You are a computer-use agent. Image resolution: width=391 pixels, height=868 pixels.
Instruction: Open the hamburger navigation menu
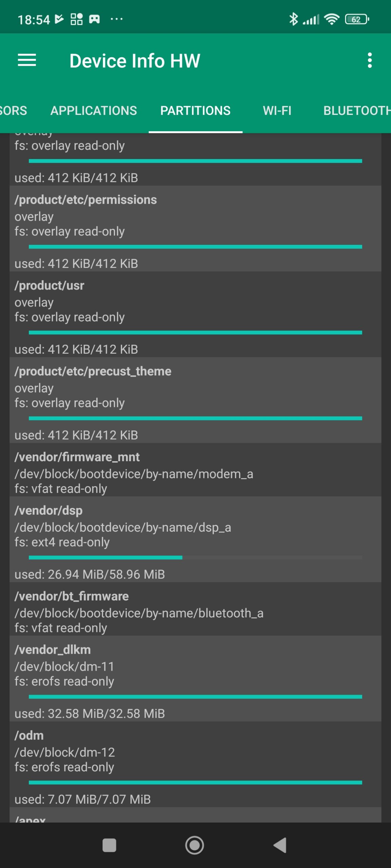[27, 60]
